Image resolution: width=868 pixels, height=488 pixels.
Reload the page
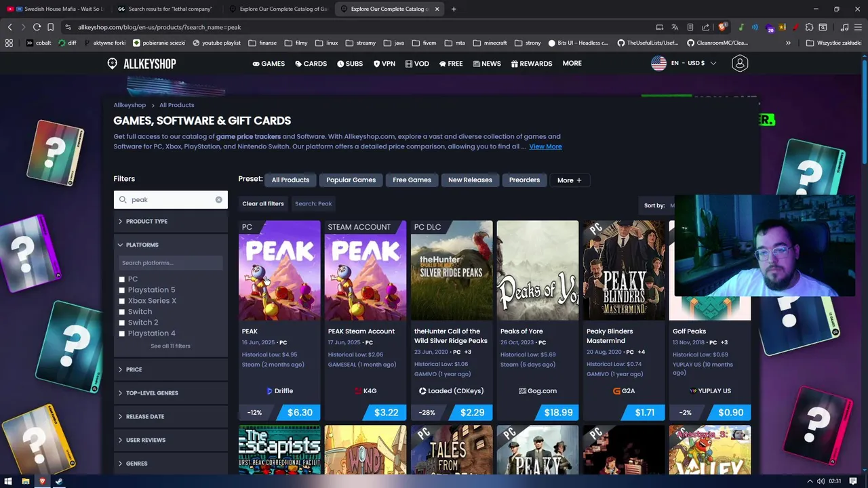coord(37,27)
